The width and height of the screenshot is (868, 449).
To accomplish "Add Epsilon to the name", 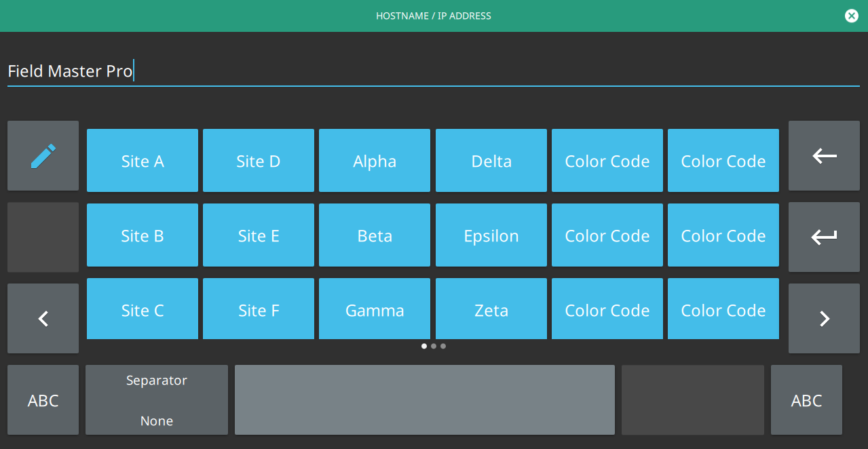I will [x=491, y=235].
